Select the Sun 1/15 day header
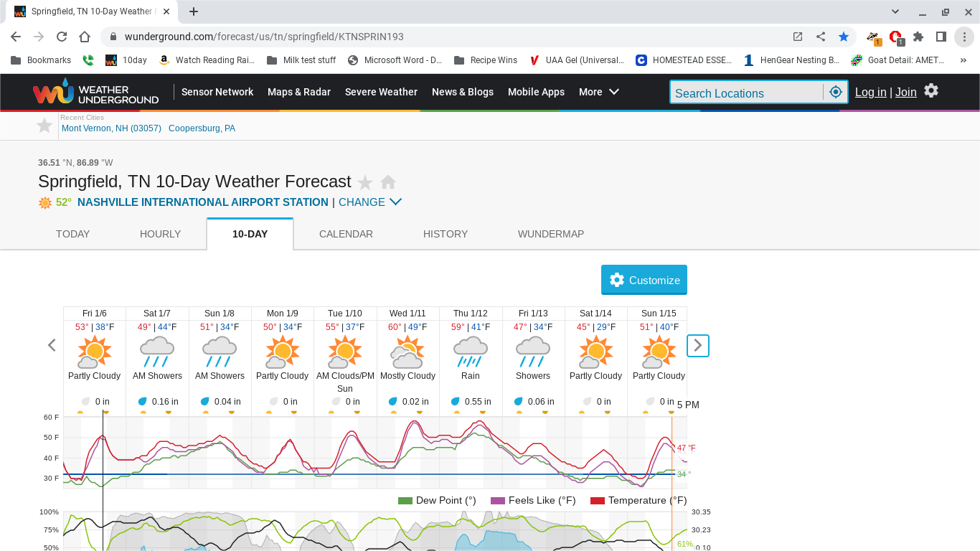Image resolution: width=980 pixels, height=551 pixels. point(659,314)
